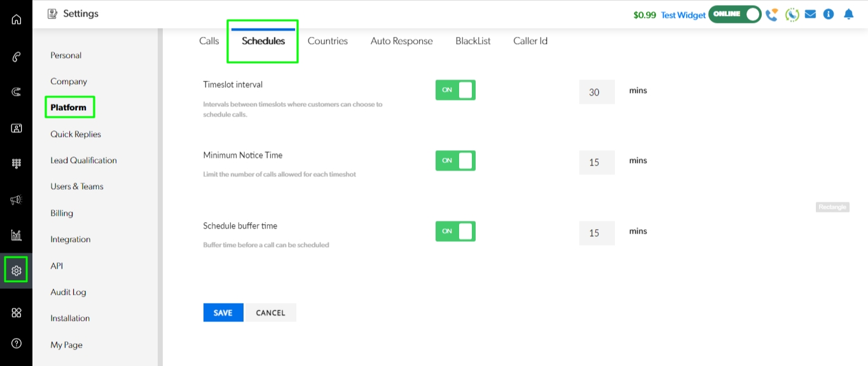Disable the Minimum Notice Time switch
868x366 pixels.
(x=455, y=160)
